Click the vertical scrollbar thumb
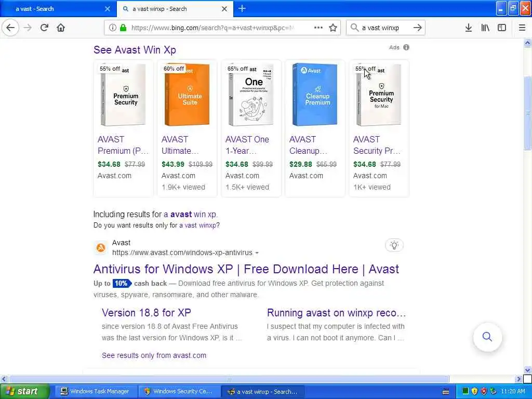 tap(527, 113)
